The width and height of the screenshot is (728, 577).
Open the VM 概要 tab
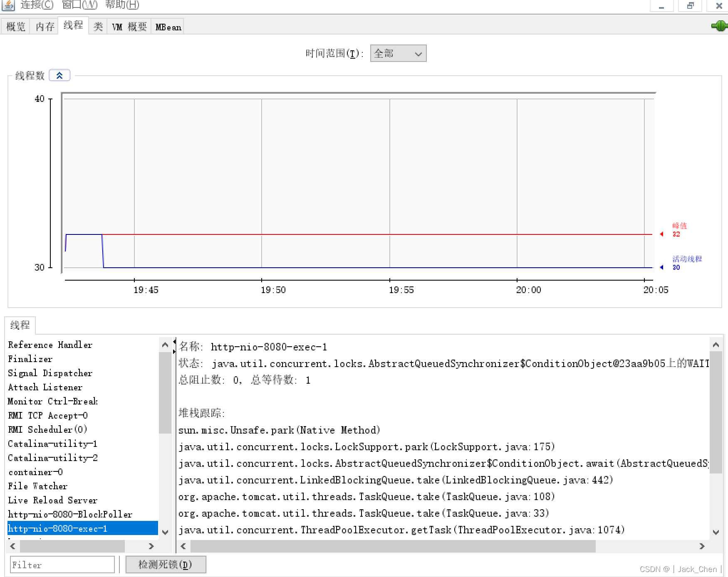pos(129,27)
